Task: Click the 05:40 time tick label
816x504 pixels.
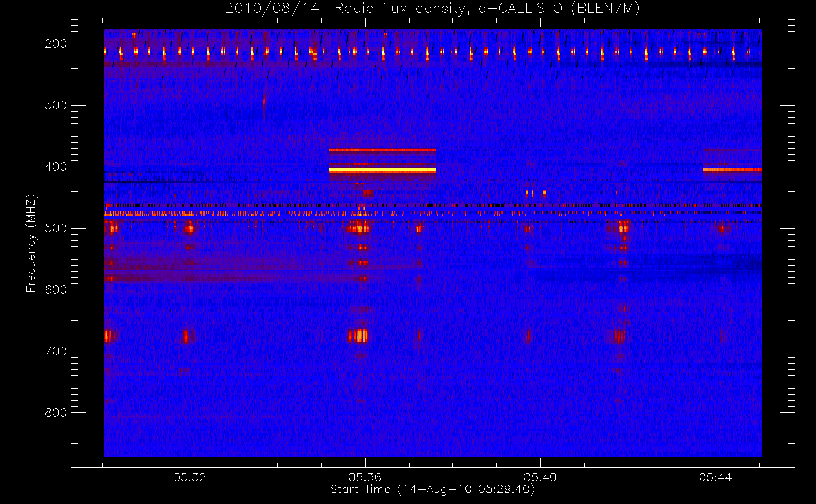Action: pyautogui.click(x=540, y=477)
